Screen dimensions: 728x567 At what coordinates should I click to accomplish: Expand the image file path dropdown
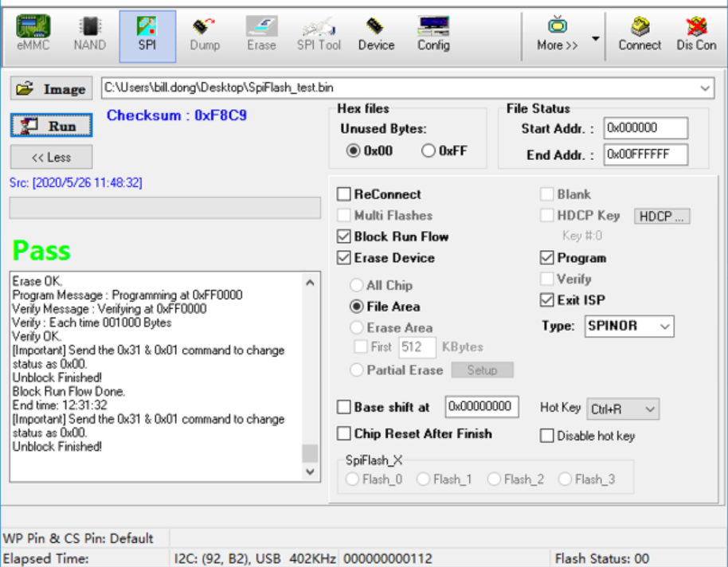click(705, 88)
